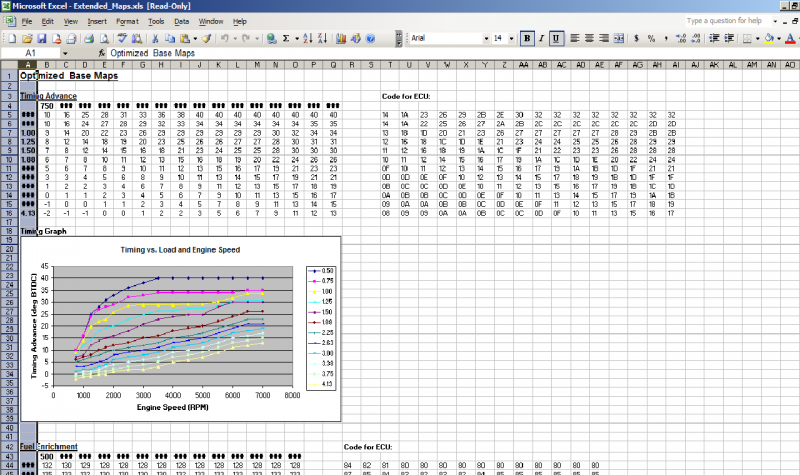Image resolution: width=800 pixels, height=475 pixels.
Task: Open the Drawing toolbar icon
Action: coord(356,38)
